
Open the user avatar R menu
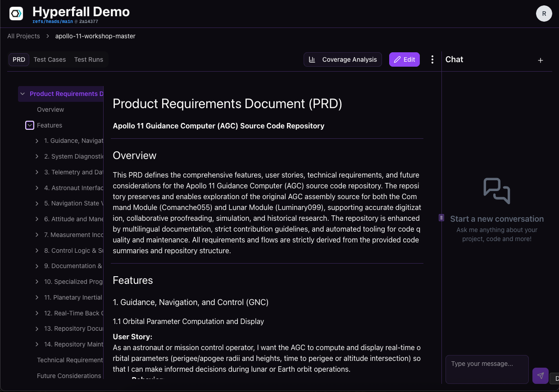[x=544, y=14]
